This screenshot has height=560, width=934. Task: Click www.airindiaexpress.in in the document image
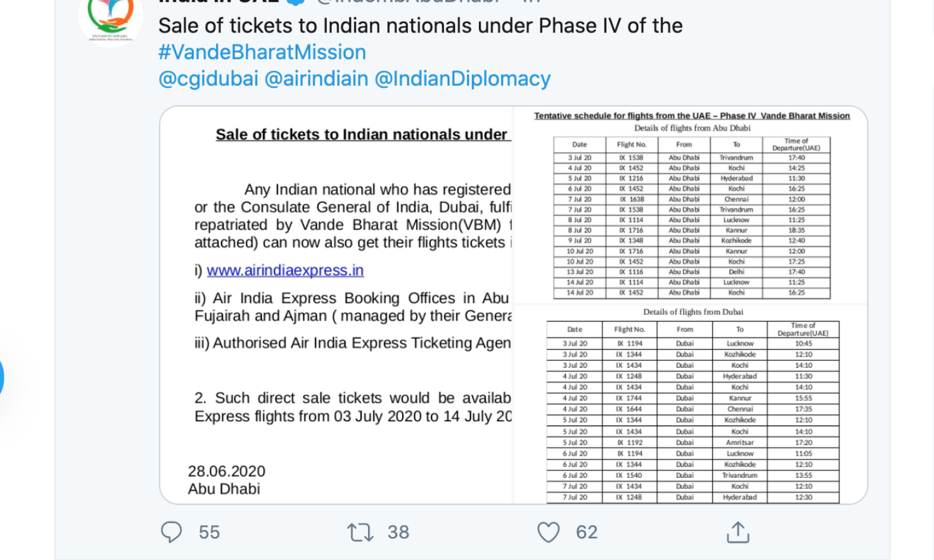pyautogui.click(x=285, y=271)
